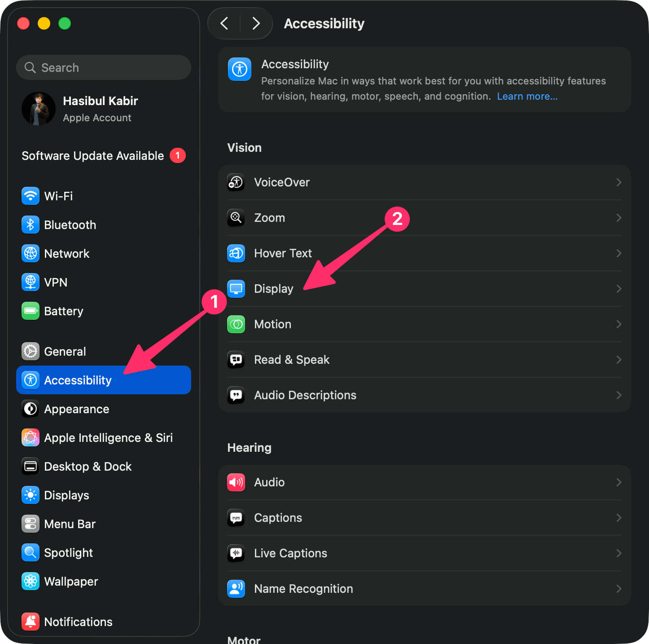Click the Audio Descriptions icon

236,395
